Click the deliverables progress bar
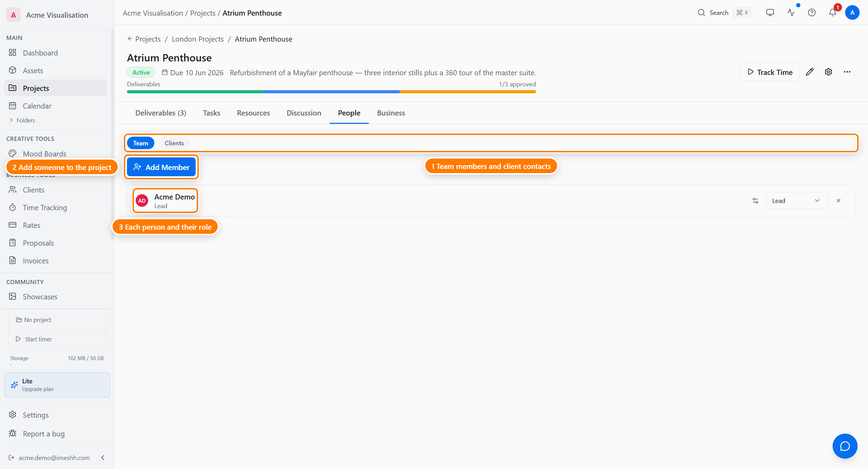The width and height of the screenshot is (868, 469). click(x=331, y=92)
